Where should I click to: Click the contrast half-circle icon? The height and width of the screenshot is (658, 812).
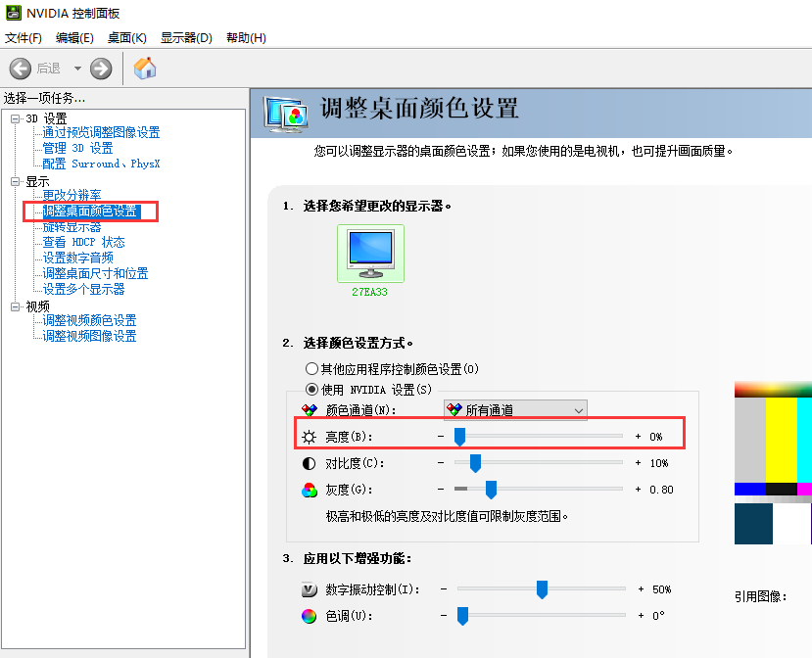point(310,463)
